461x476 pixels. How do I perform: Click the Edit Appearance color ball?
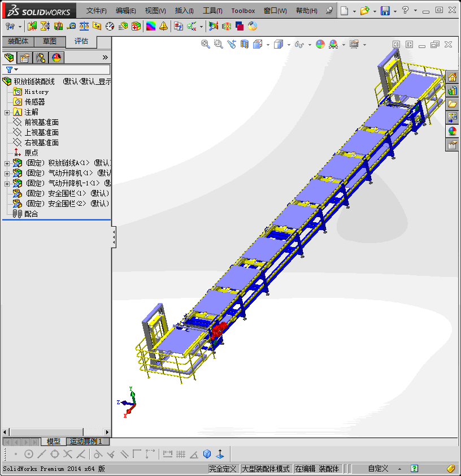pos(320,44)
